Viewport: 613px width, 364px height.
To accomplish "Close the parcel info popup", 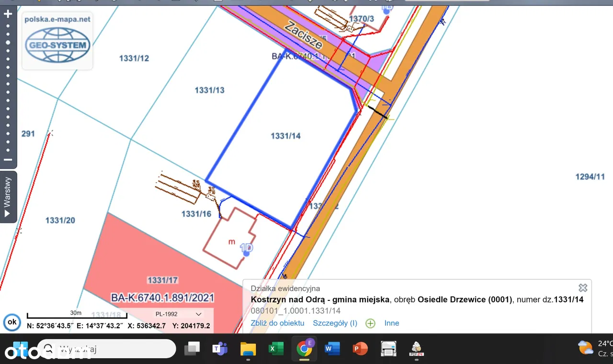I will point(582,287).
